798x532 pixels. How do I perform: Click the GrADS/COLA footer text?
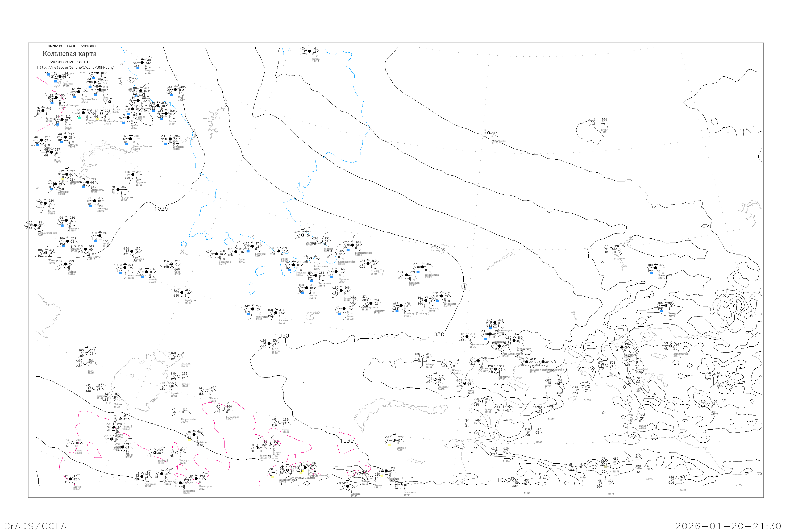coord(35,526)
